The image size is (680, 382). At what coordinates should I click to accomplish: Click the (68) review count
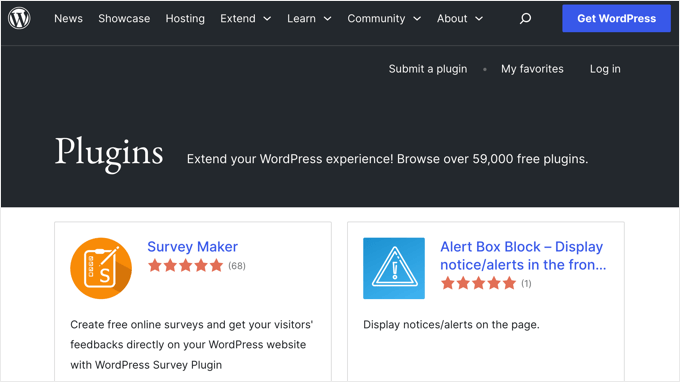click(237, 266)
